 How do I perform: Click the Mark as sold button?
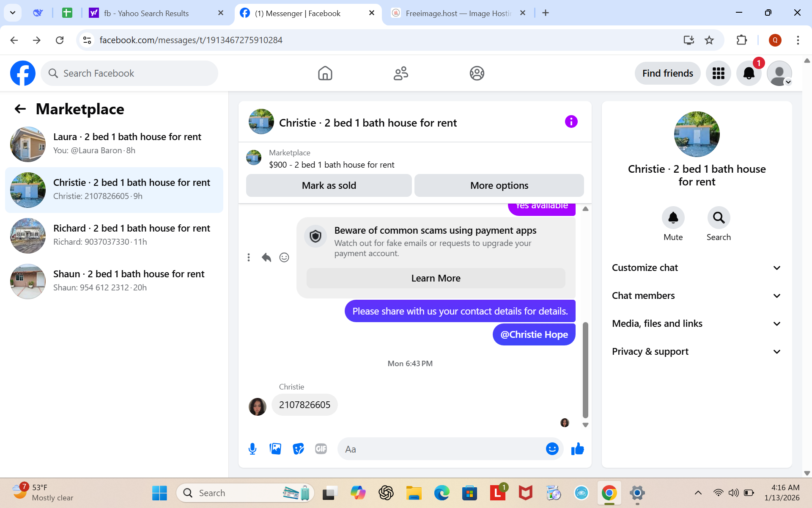tap(329, 185)
